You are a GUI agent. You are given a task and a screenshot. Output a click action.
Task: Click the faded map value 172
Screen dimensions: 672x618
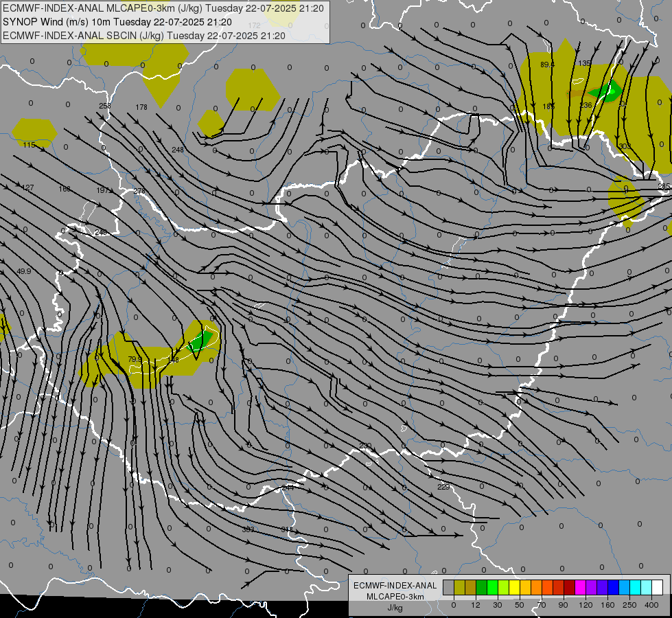tap(254, 25)
